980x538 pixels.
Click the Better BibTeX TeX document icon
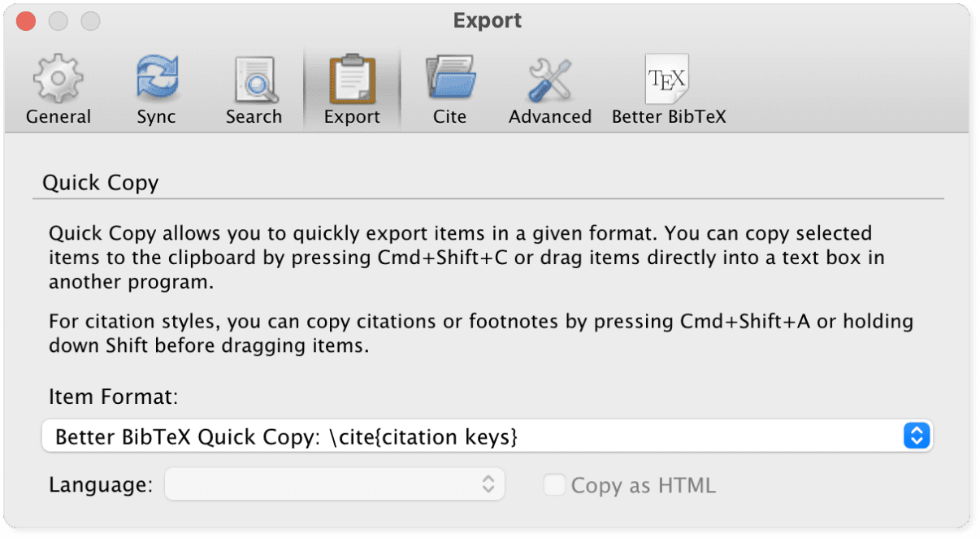click(x=668, y=77)
